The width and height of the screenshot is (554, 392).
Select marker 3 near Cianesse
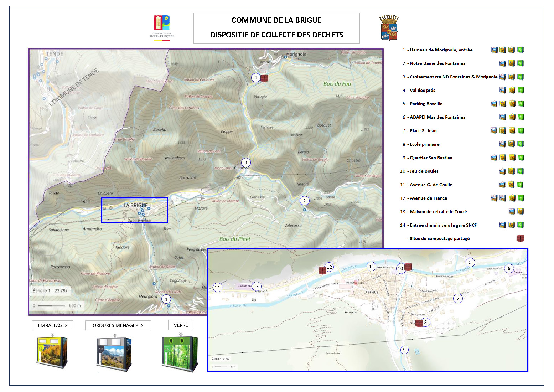tap(245, 163)
